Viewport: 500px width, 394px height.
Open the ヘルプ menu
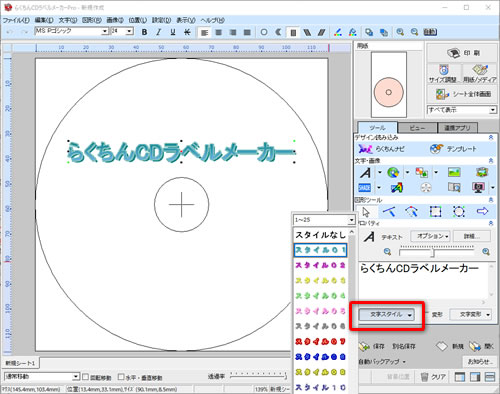[212, 20]
